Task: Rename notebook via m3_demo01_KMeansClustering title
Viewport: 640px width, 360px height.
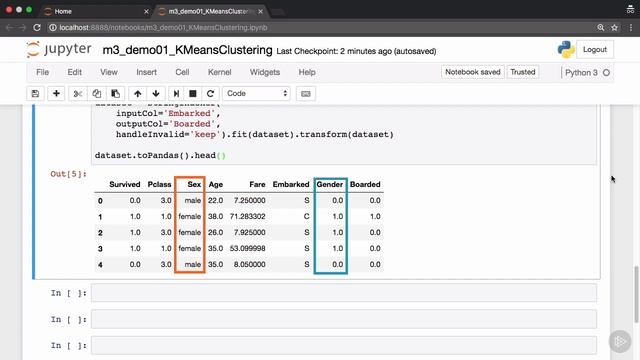Action: pyautogui.click(x=187, y=50)
